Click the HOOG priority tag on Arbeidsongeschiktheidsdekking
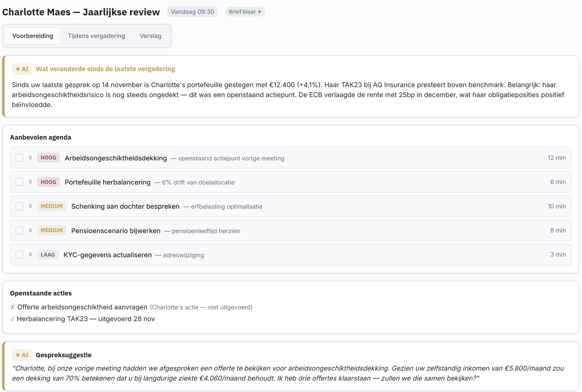582x392 pixels. click(x=48, y=158)
